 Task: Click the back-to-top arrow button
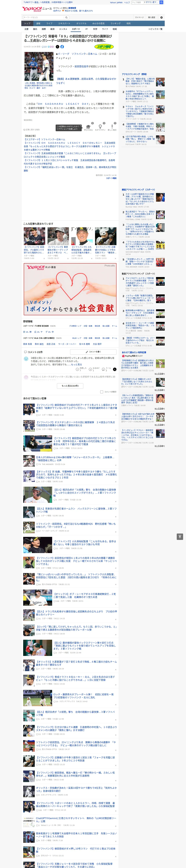[x=180, y=536]
